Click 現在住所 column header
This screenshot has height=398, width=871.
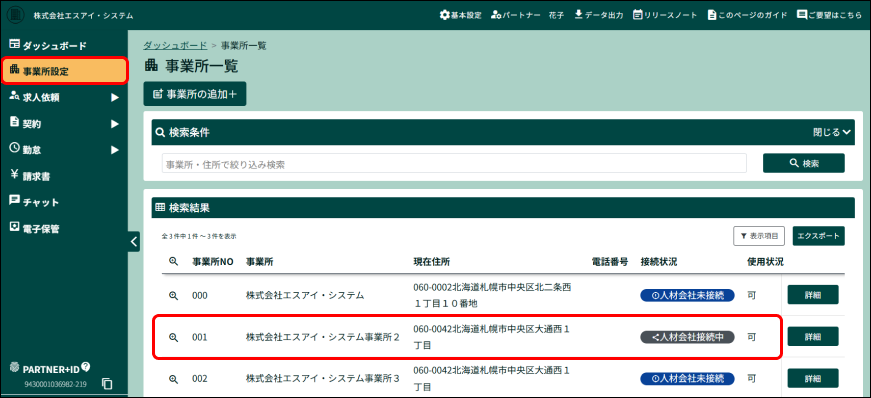pyautogui.click(x=432, y=262)
